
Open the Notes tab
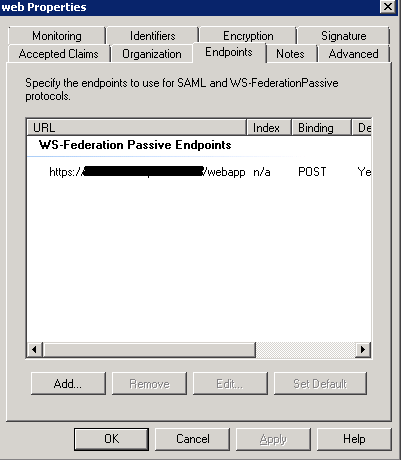coord(290,54)
